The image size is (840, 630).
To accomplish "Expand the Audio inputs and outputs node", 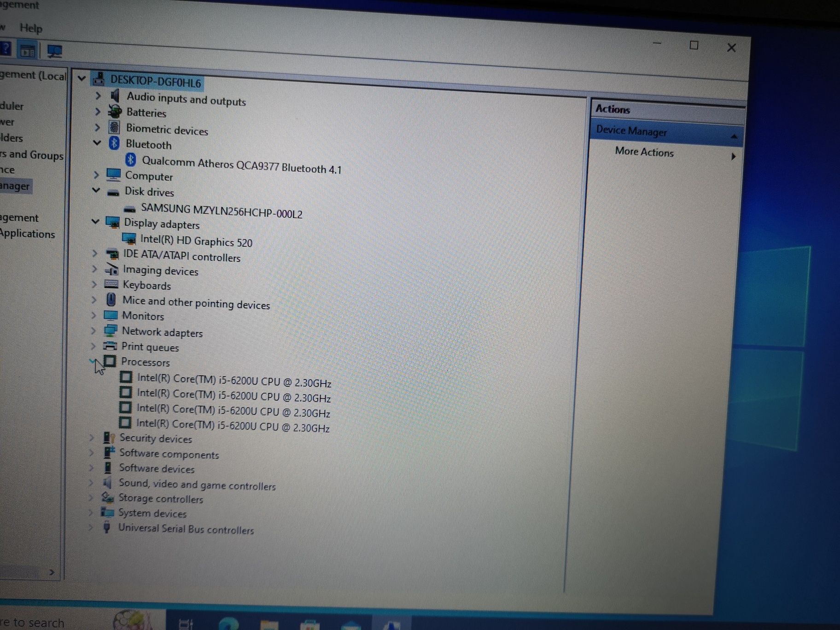I will click(98, 95).
